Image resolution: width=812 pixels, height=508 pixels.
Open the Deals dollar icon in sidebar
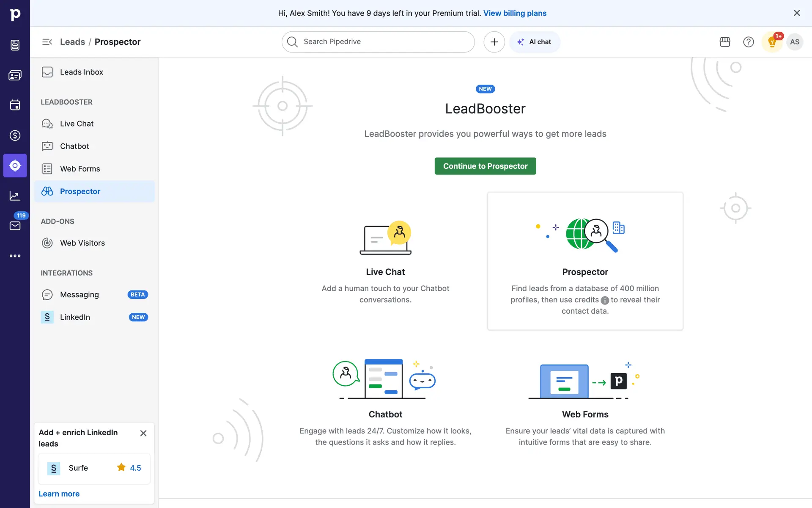(x=15, y=135)
